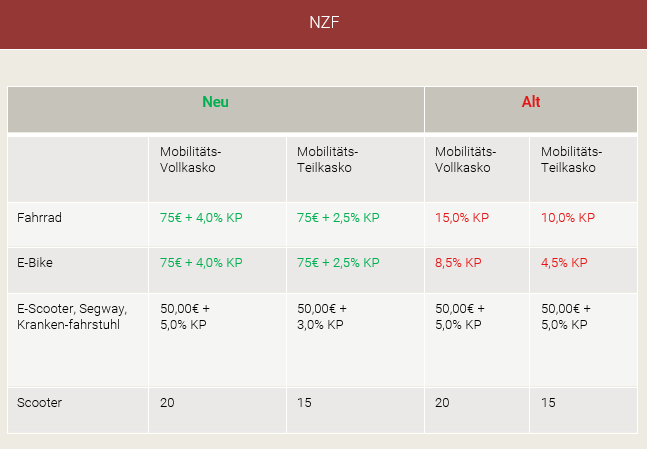Image resolution: width=647 pixels, height=449 pixels.
Task: Click Mobilitäts-Vollkasko header under Alt
Action: coord(466,159)
